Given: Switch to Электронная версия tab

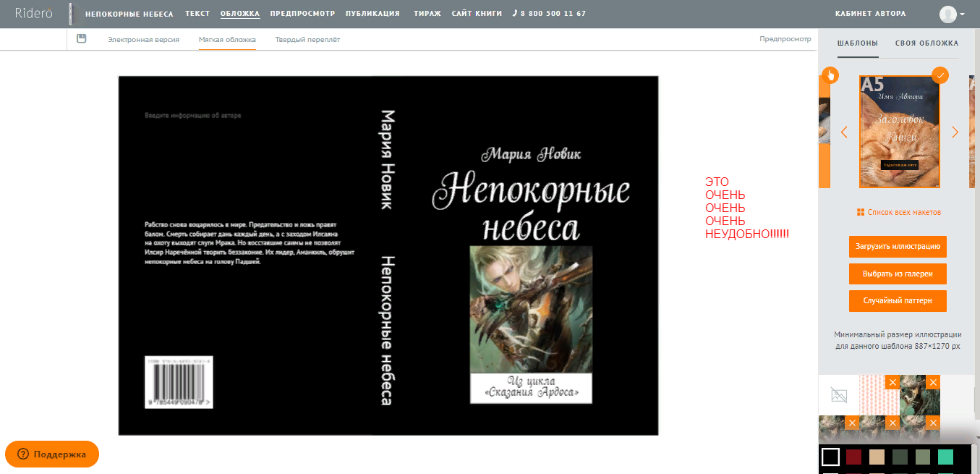Looking at the screenshot, I should [143, 40].
